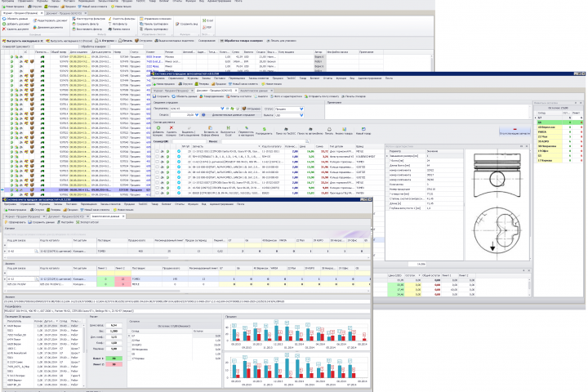Open the Покупатель dropdown in the document window
The image size is (588, 392).
[222, 109]
